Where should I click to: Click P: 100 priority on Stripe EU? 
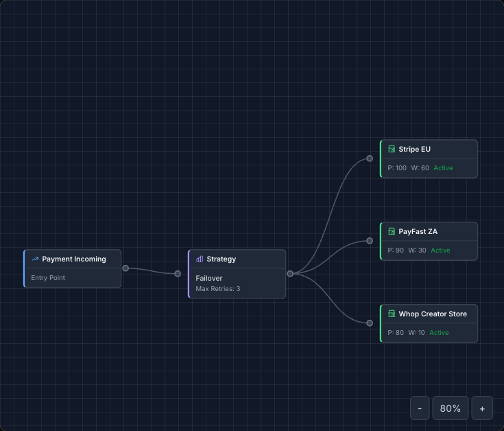397,168
